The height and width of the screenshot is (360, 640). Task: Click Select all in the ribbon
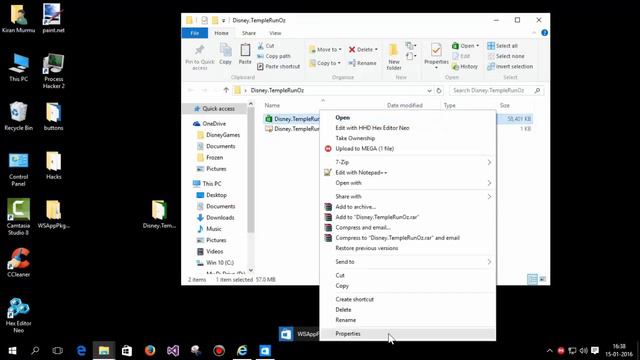(x=502, y=46)
